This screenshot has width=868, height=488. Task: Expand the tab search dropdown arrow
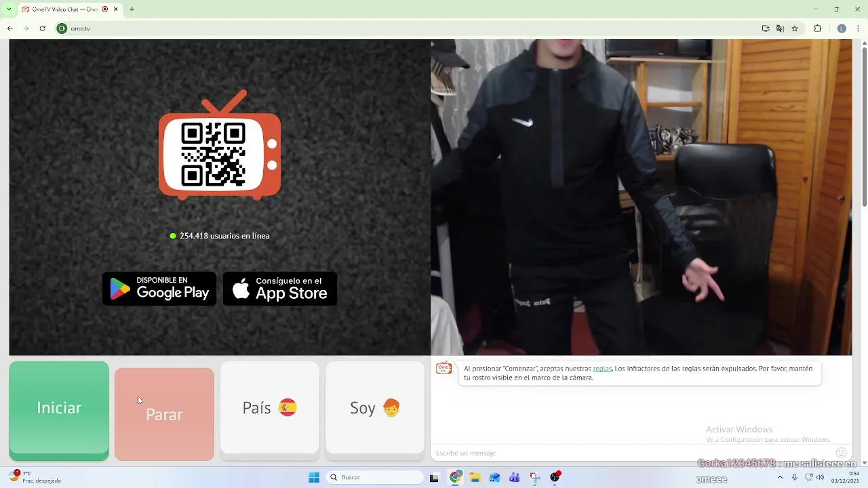point(9,9)
